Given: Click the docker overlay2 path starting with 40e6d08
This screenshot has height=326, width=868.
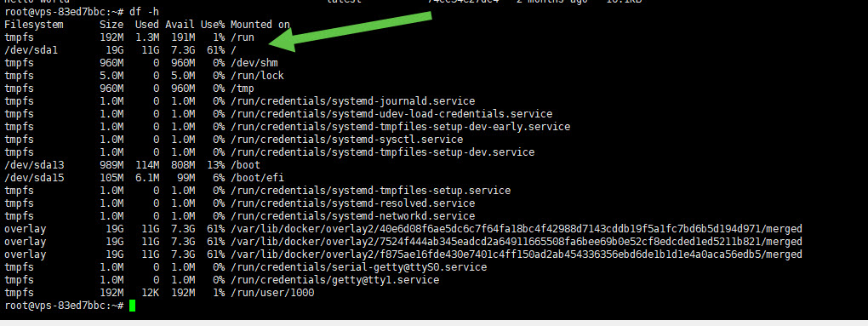Looking at the screenshot, I should click(517, 229).
